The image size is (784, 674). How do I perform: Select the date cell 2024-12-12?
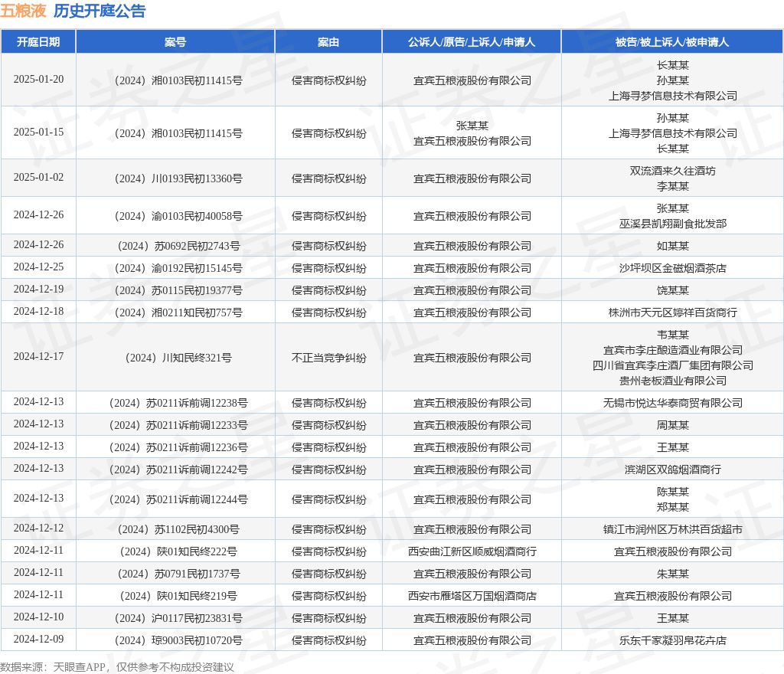(38, 528)
